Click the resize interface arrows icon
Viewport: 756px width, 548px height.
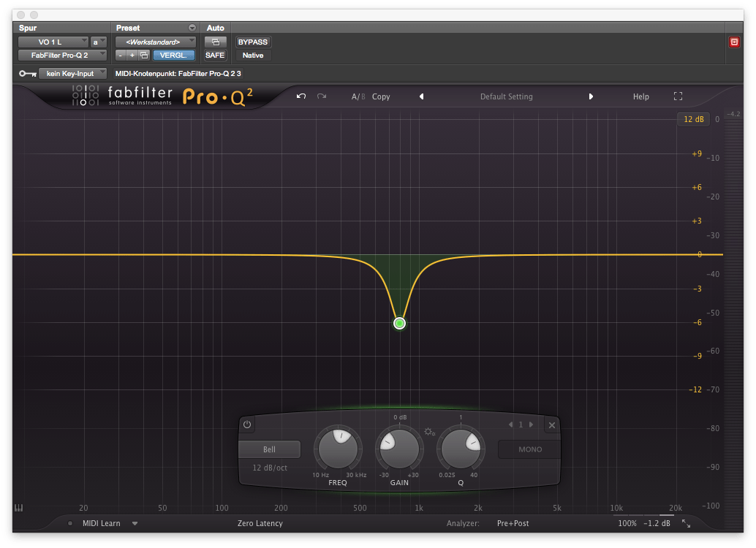pos(686,523)
